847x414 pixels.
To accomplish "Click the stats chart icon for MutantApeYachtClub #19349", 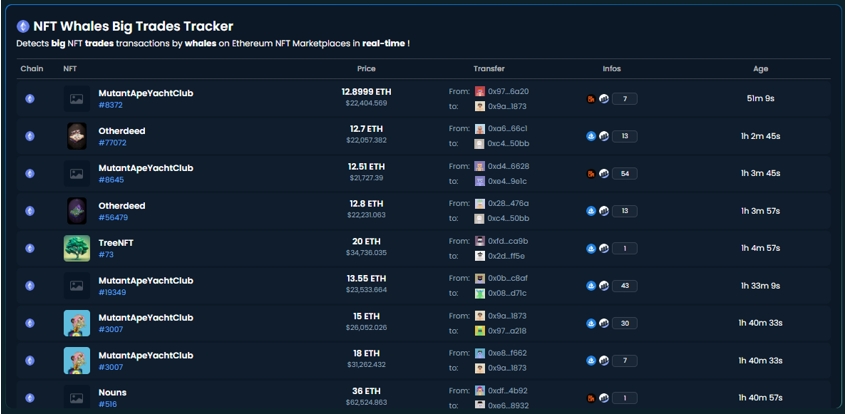I will tap(604, 286).
